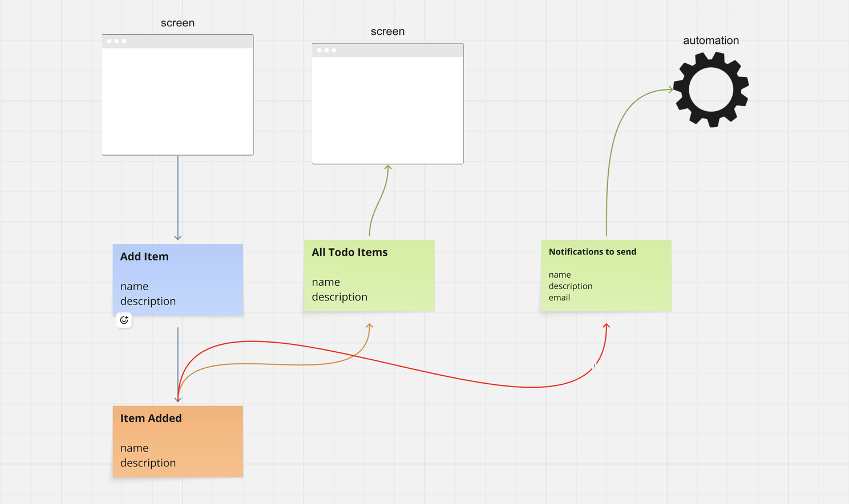Click the rightmost dot on the left wireframe header
The image size is (849, 504).
coord(123,41)
